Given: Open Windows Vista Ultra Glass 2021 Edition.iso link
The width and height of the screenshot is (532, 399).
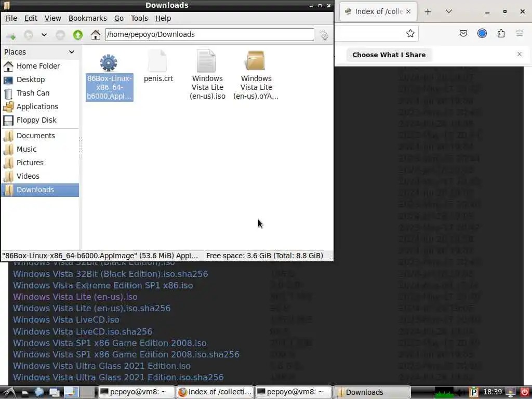Looking at the screenshot, I should point(102,366).
